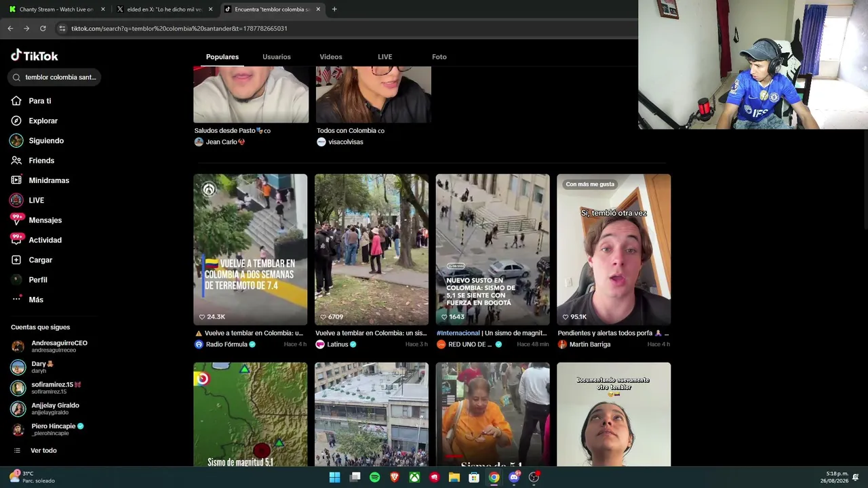The image size is (868, 488).
Task: Open site info icon in address bar
Action: (62, 28)
